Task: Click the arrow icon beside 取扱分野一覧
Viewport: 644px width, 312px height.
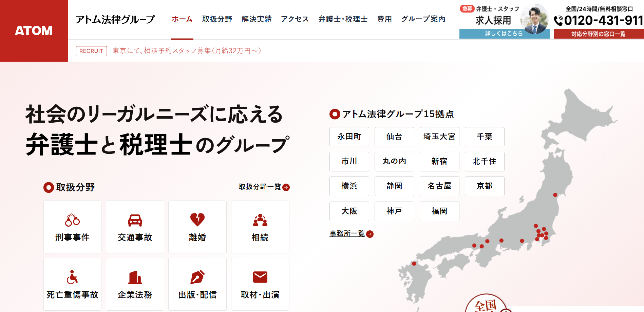Action: (286, 187)
